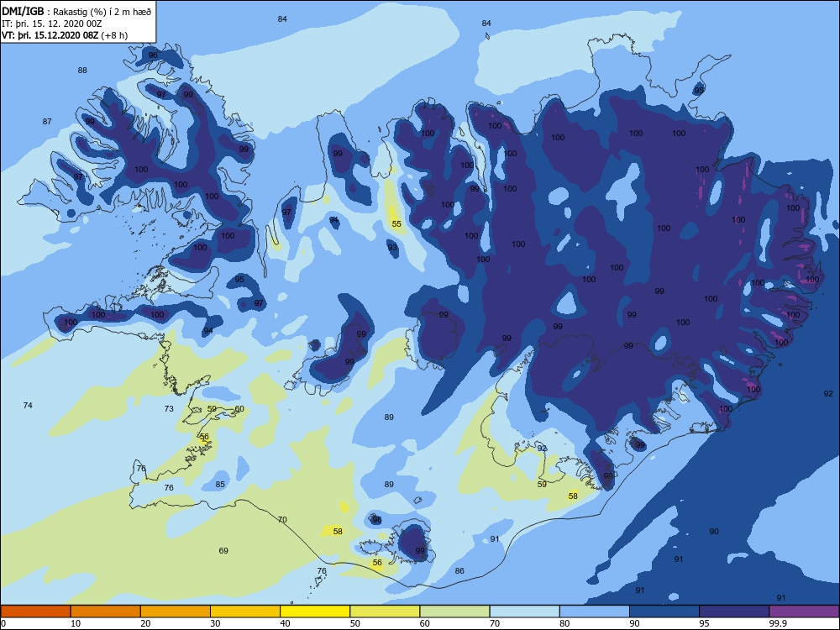Click the '80' legend tick label

click(x=564, y=623)
